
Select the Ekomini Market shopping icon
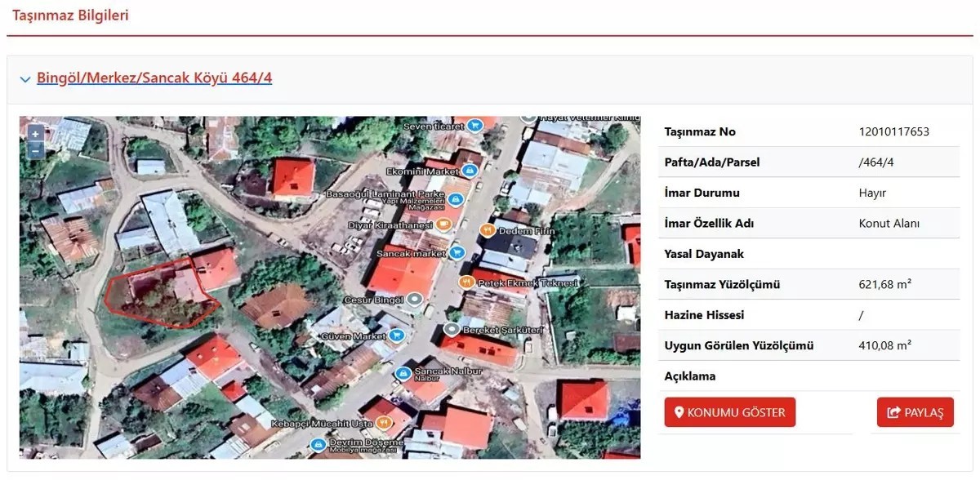pyautogui.click(x=470, y=171)
